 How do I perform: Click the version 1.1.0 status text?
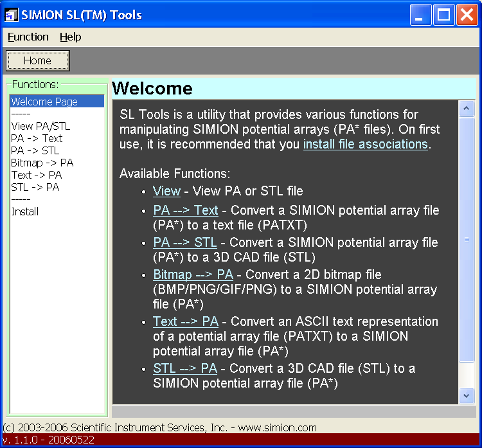click(x=48, y=440)
